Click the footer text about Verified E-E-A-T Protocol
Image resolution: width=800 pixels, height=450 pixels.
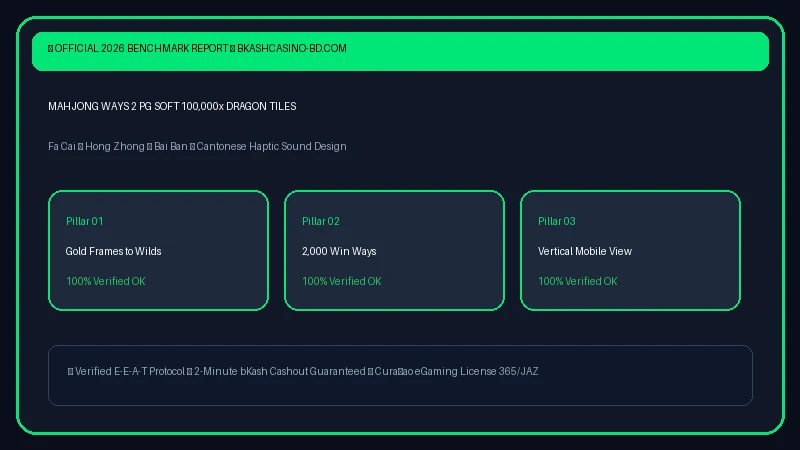(303, 371)
